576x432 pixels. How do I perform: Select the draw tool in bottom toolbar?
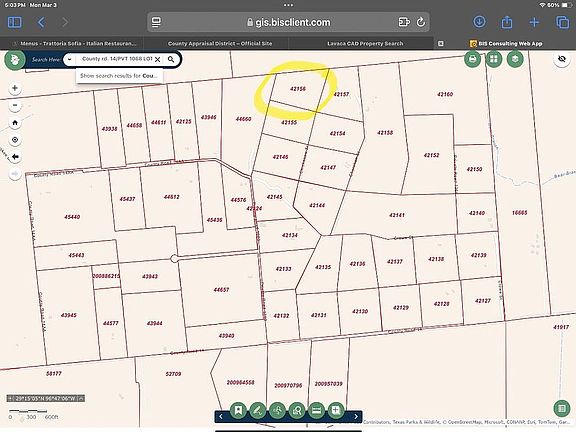(x=258, y=410)
